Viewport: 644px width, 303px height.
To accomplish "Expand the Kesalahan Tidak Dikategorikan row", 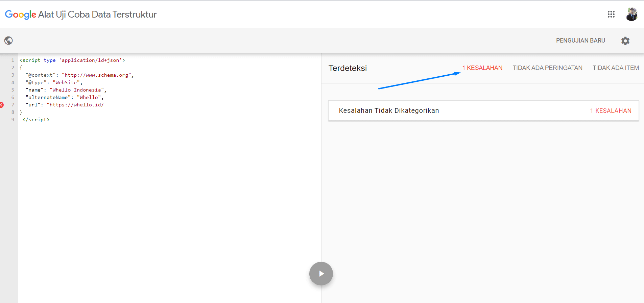I will (389, 110).
